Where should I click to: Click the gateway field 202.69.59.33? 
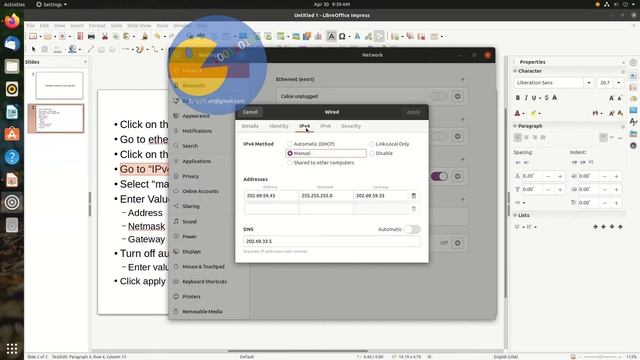(380, 196)
